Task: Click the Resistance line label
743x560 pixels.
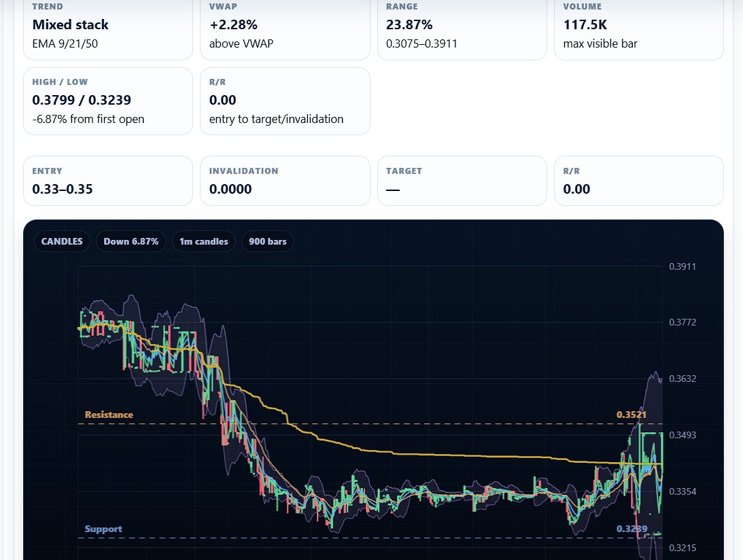Action: click(109, 415)
